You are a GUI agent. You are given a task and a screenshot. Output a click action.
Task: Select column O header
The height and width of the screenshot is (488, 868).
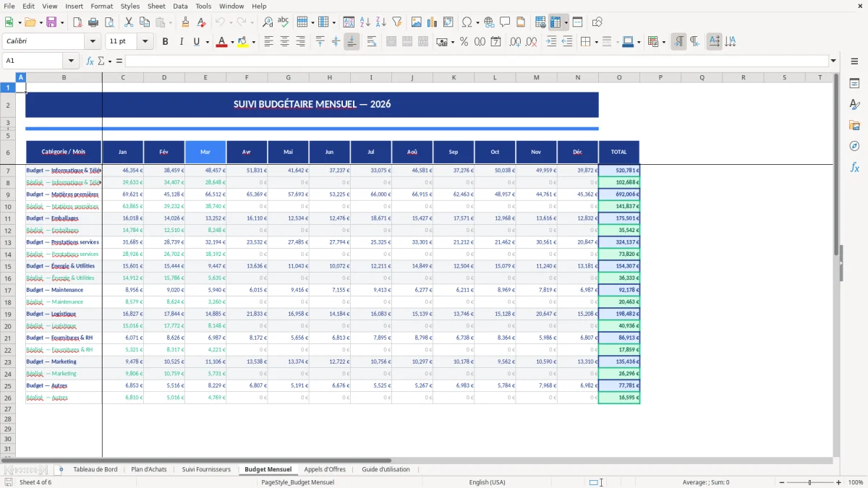pos(619,77)
